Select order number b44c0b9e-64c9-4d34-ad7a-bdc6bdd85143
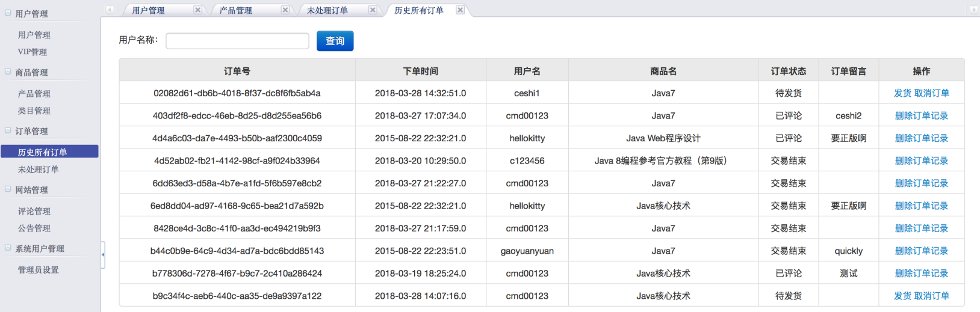Viewport: 980px width, 312px height. 237,251
